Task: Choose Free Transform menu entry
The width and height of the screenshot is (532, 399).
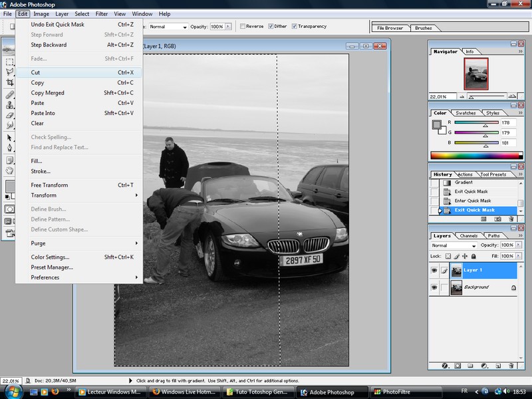Action: (x=78, y=185)
